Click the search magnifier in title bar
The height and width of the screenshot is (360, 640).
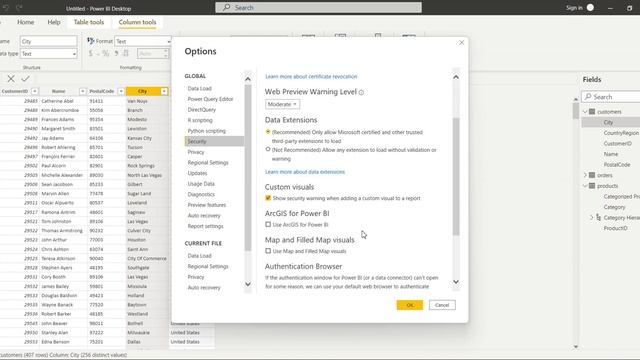pyautogui.click(x=227, y=7)
